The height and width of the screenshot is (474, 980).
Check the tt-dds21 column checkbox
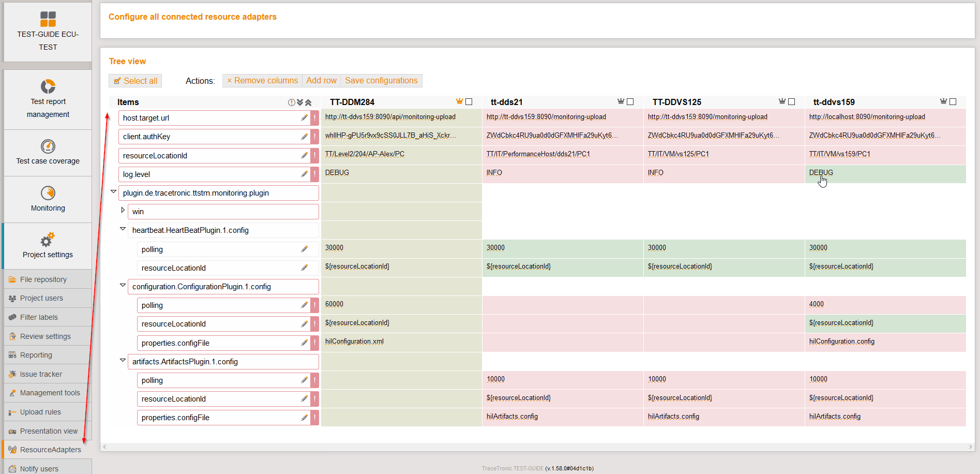tap(630, 102)
